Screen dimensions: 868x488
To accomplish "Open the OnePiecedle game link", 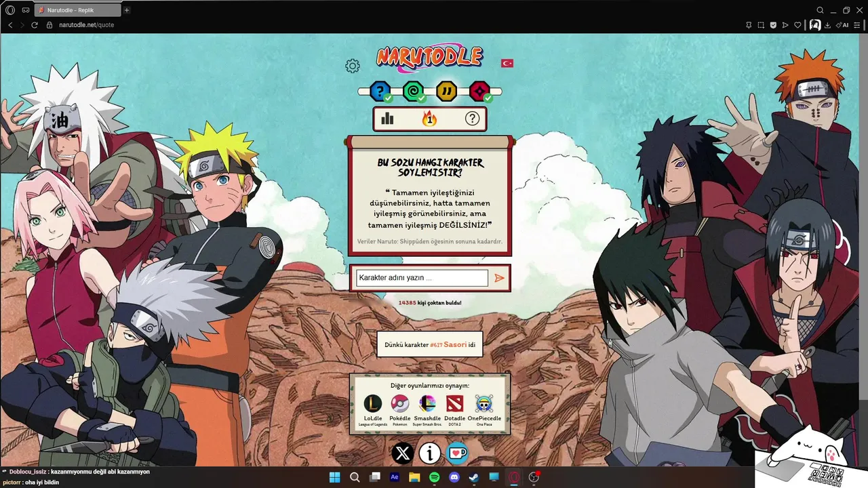I will tap(484, 410).
